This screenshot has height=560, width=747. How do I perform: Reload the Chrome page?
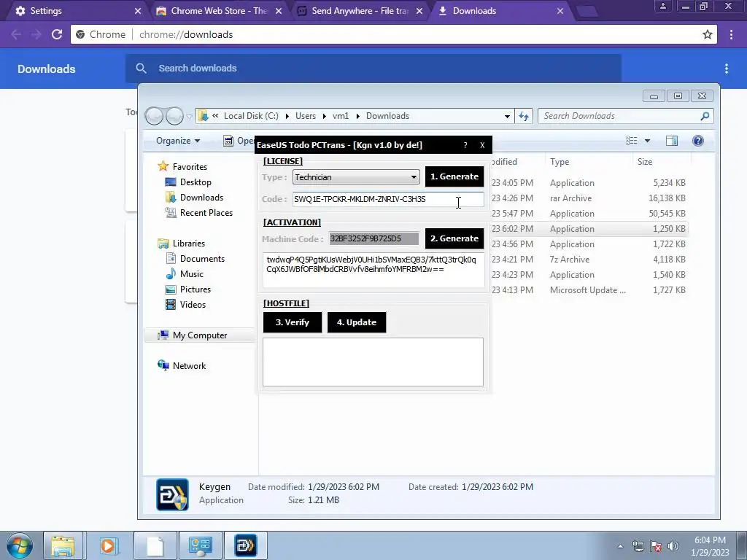pyautogui.click(x=57, y=34)
